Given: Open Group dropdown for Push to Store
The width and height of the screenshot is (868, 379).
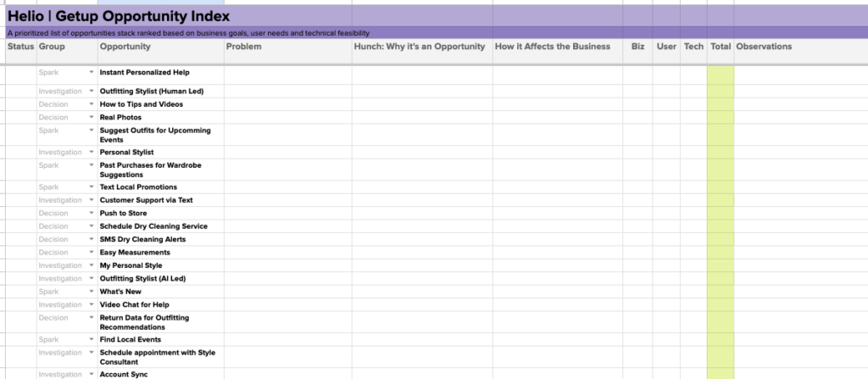Looking at the screenshot, I should (x=92, y=214).
